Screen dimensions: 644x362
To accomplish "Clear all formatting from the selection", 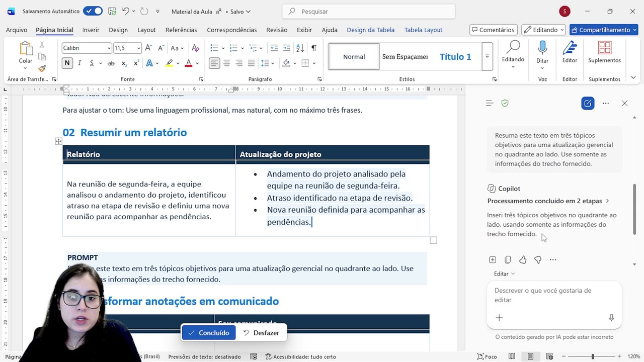I will (x=196, y=48).
